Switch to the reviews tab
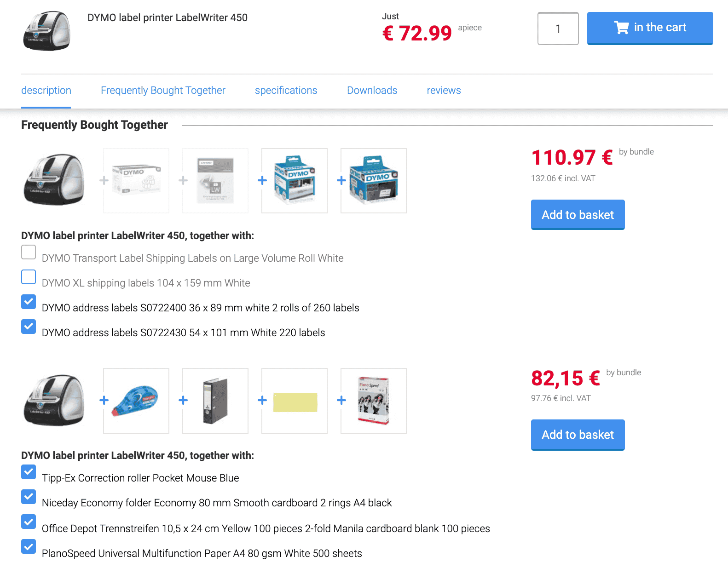 [x=444, y=91]
